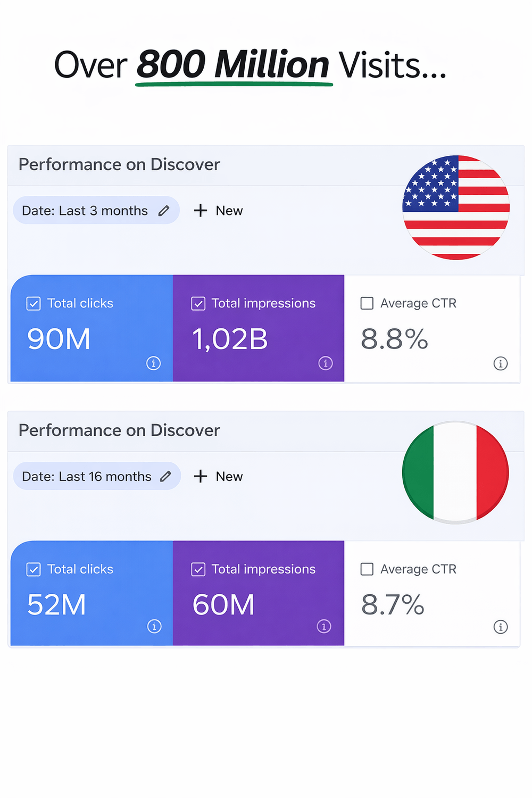Add a New filter in the USA panel
Viewport: 532px width, 798px height.
pos(219,211)
